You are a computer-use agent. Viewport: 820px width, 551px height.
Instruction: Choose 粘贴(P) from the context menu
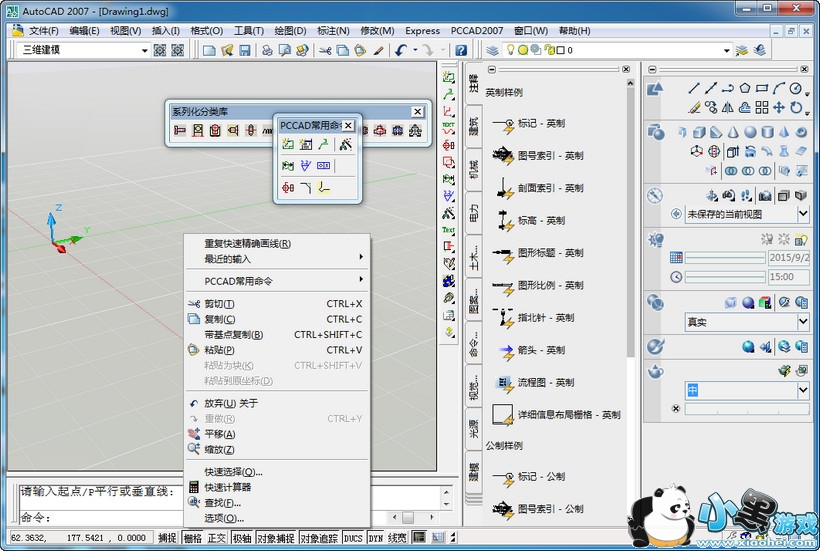pos(219,350)
